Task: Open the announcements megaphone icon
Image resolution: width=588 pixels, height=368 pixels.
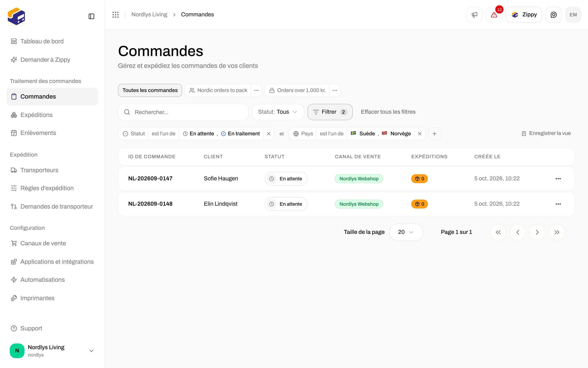Action: pyautogui.click(x=474, y=15)
